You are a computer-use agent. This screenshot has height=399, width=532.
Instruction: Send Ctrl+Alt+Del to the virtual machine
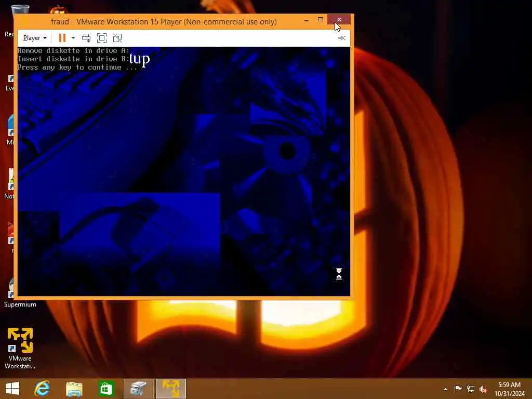pyautogui.click(x=86, y=38)
